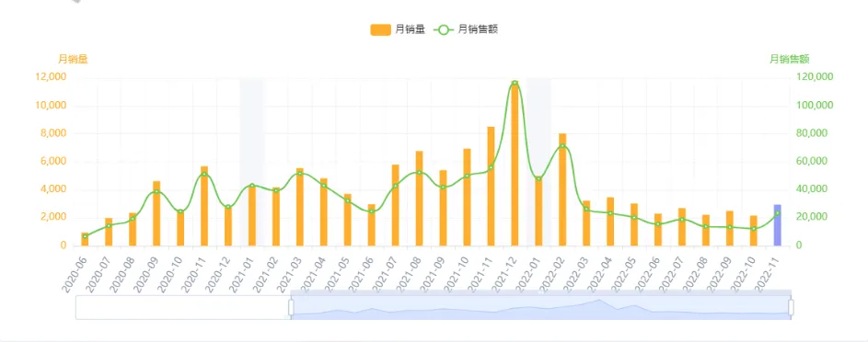Toggle the 月销量 legend series

point(398,29)
